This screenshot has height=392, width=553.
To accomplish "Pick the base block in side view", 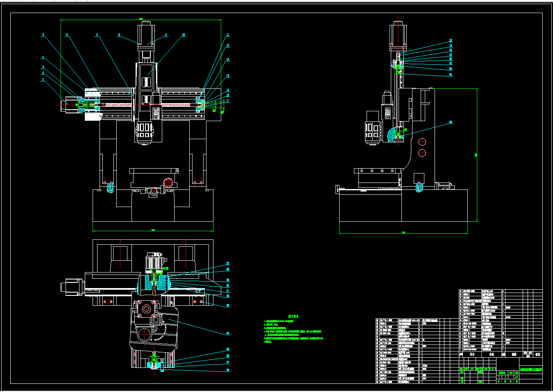I will [403, 205].
